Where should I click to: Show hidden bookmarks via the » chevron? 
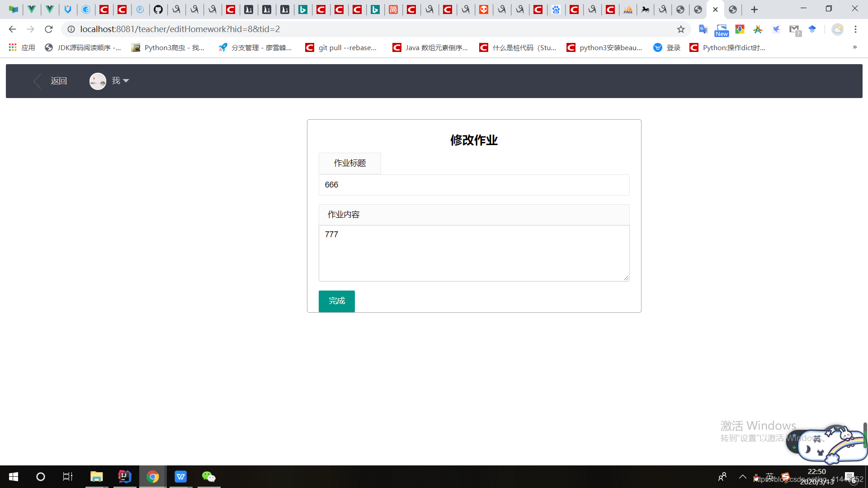click(x=855, y=47)
